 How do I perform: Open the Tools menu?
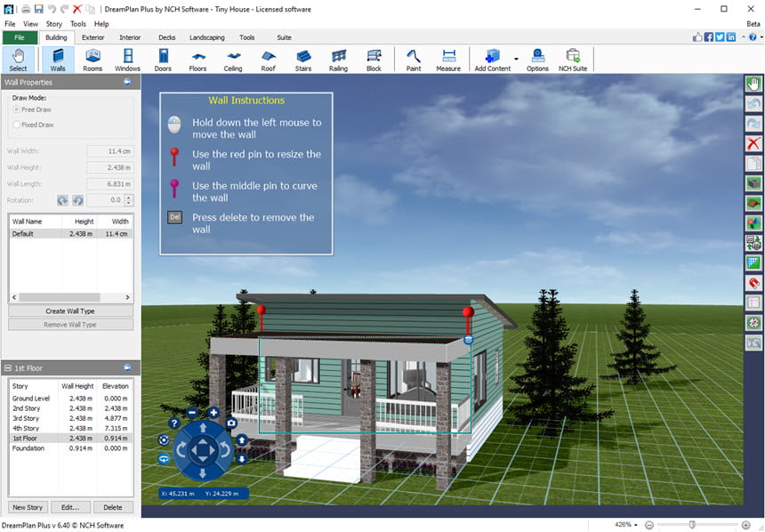(x=78, y=23)
